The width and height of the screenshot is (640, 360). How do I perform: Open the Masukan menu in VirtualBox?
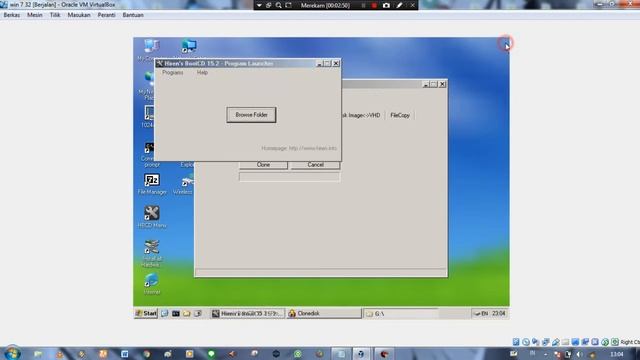[x=79, y=15]
